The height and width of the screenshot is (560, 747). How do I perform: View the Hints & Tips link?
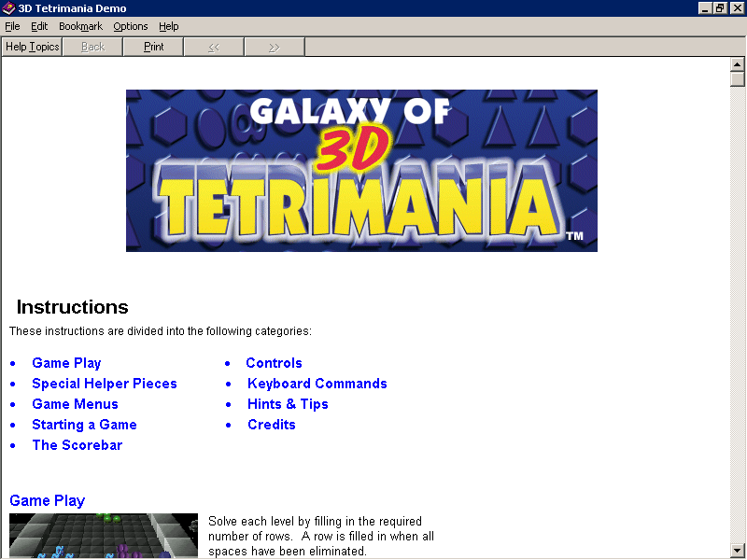288,404
